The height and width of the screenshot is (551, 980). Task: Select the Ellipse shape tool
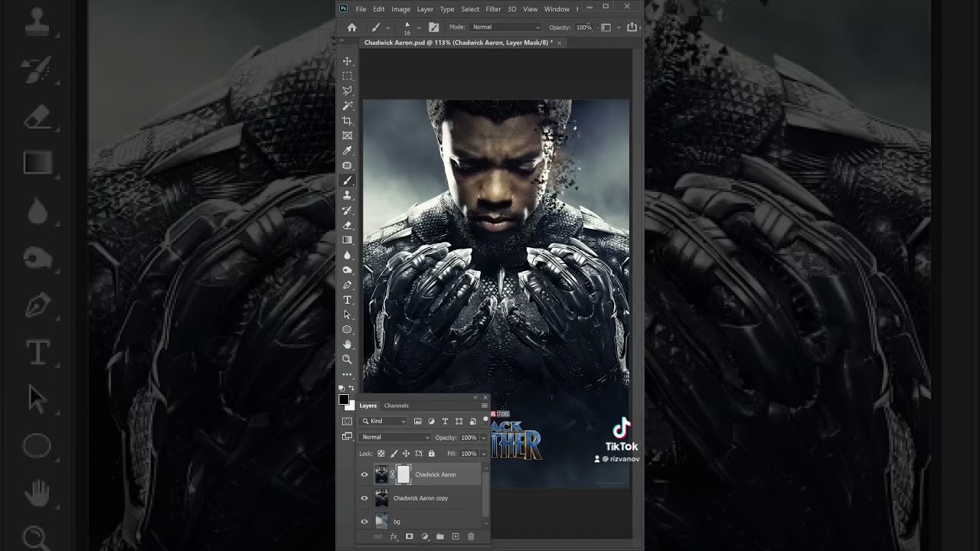click(347, 330)
